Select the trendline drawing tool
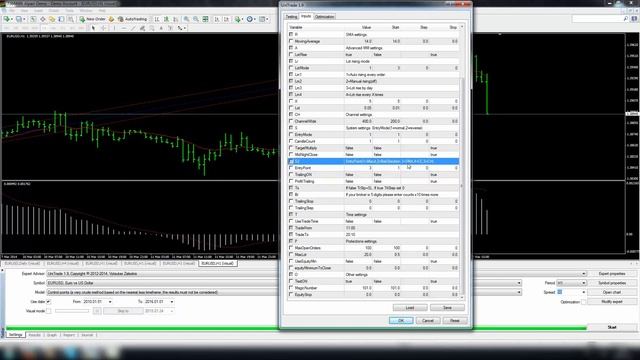Screen dimensions: 640x360 coord(133,28)
